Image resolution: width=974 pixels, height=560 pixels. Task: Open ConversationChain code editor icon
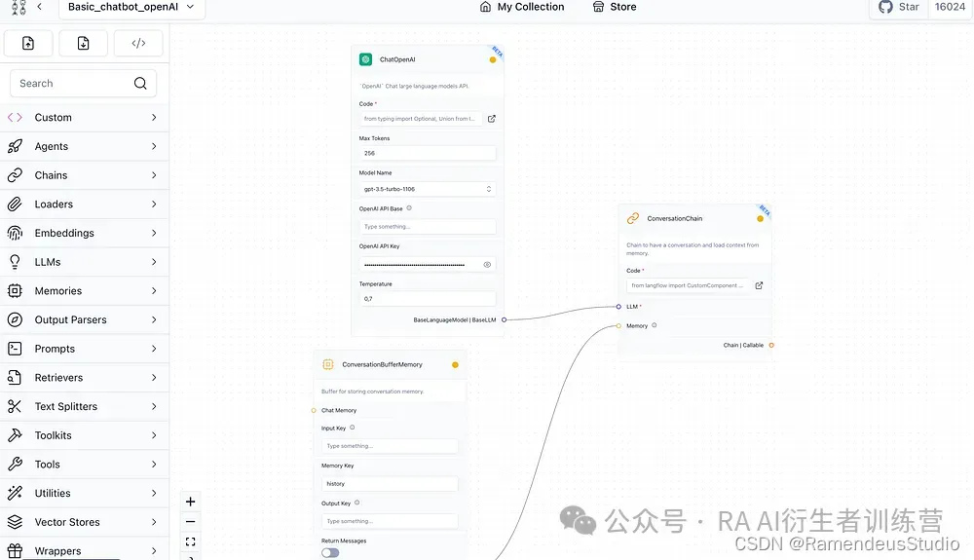click(x=759, y=285)
